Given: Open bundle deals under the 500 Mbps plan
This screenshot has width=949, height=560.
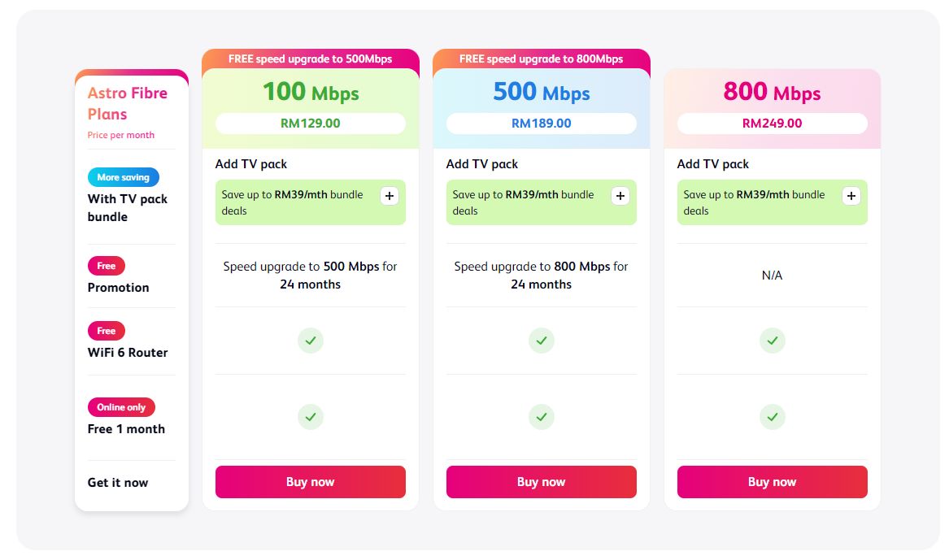Looking at the screenshot, I should point(620,196).
